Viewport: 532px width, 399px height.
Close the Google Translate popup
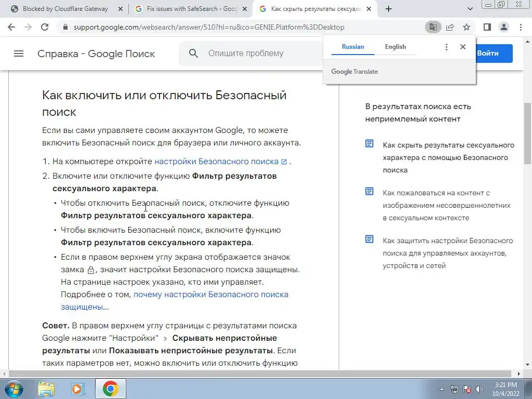463,47
